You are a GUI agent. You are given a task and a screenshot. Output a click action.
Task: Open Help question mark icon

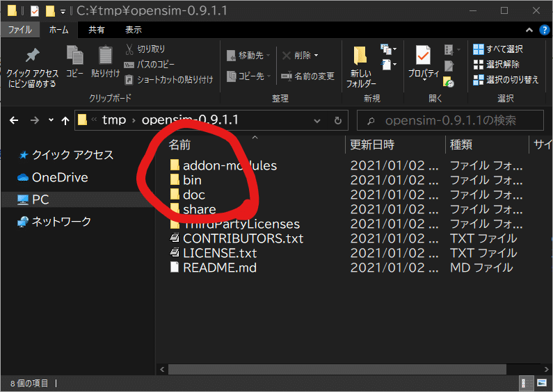[x=545, y=31]
